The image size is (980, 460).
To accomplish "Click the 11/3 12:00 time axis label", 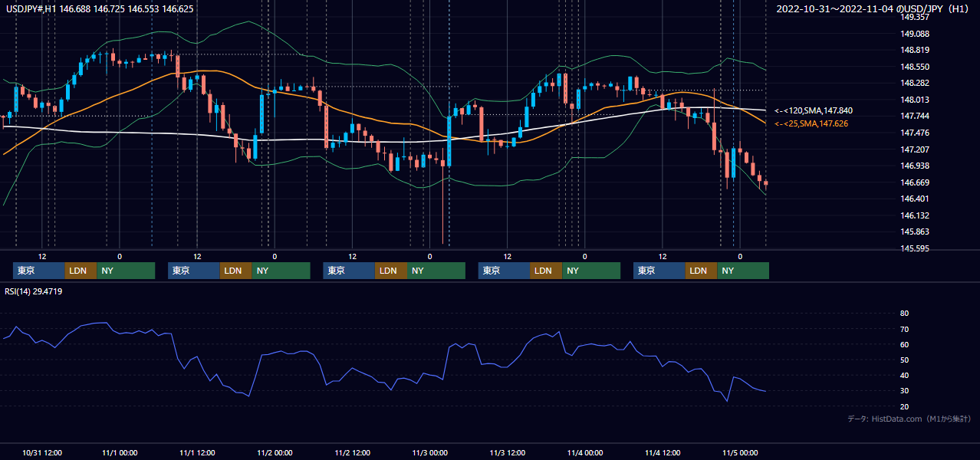I will tap(508, 452).
